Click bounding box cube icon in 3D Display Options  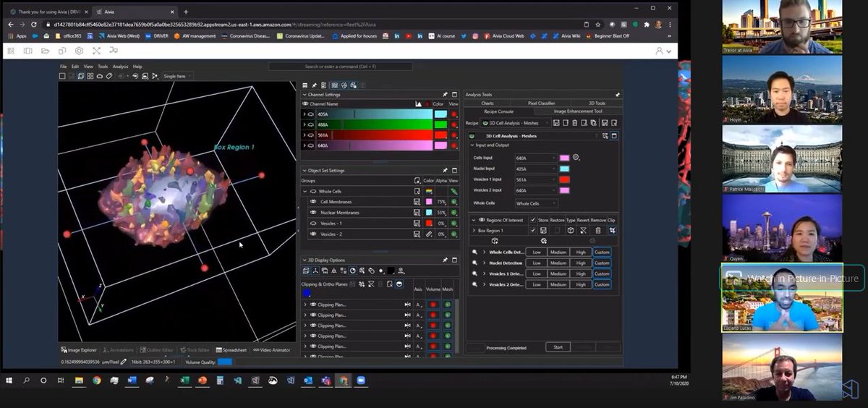306,271
